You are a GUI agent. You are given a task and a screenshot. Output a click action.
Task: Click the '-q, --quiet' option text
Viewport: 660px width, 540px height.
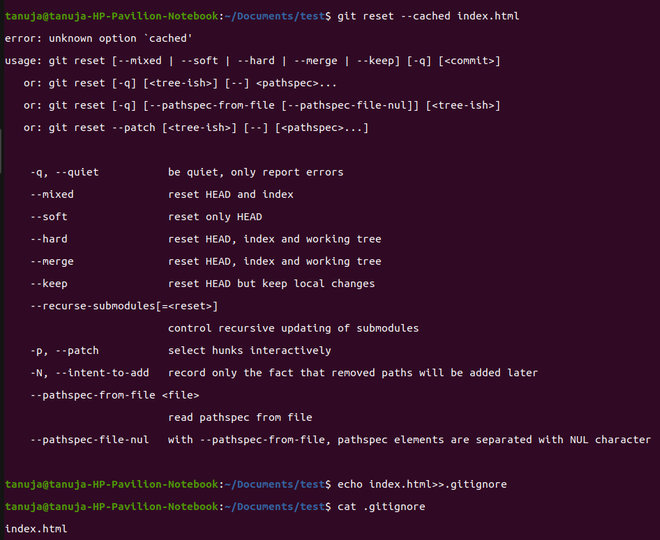coord(64,172)
